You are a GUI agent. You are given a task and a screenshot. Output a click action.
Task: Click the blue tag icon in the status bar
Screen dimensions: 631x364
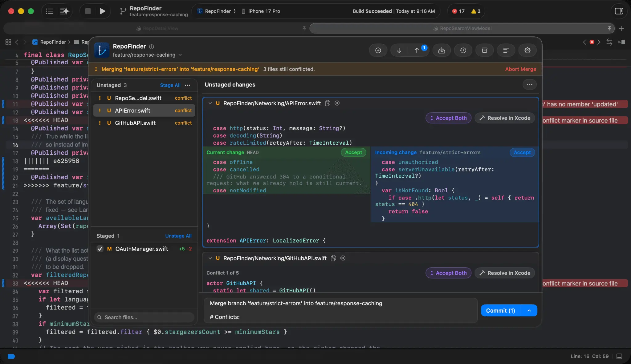[x=11, y=356]
